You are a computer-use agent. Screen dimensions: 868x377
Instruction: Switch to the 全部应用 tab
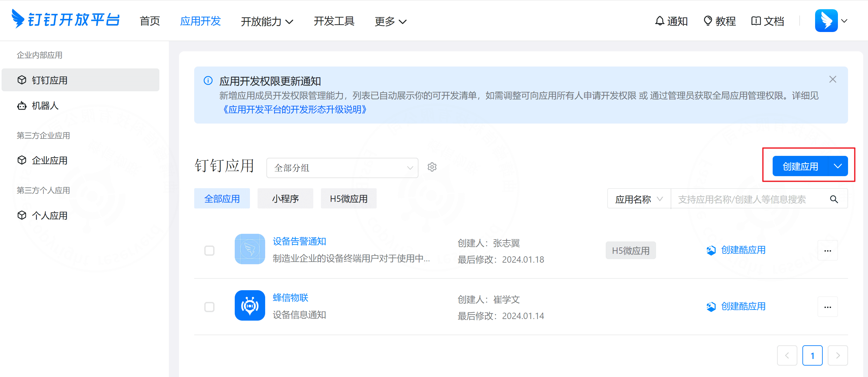coord(222,198)
